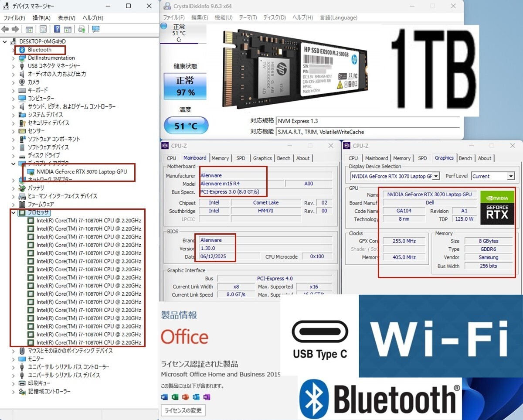Expand the オーディオの入力および出力 category
The height and width of the screenshot is (420, 523).
13,74
